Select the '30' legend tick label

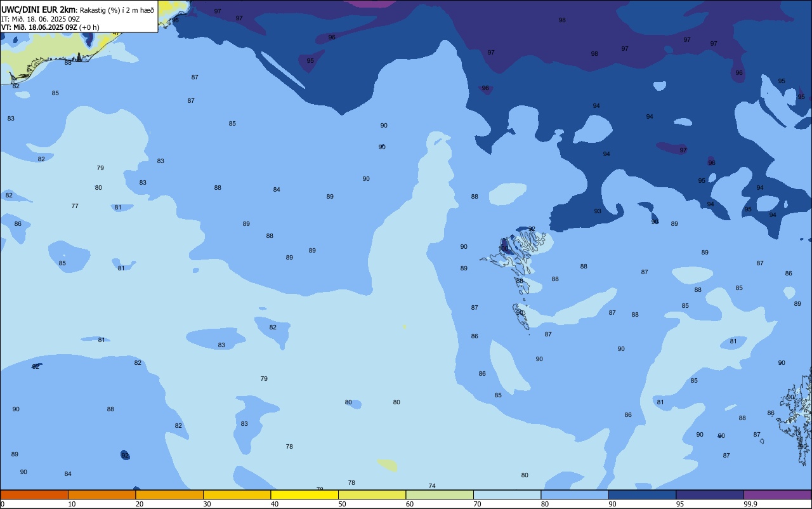207,504
